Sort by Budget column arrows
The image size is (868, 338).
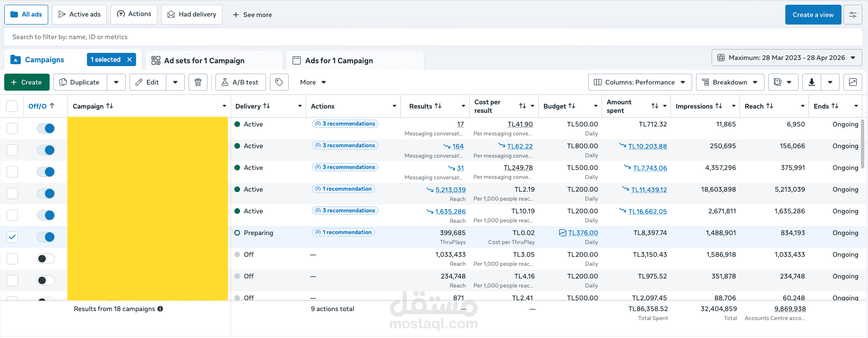(x=572, y=106)
